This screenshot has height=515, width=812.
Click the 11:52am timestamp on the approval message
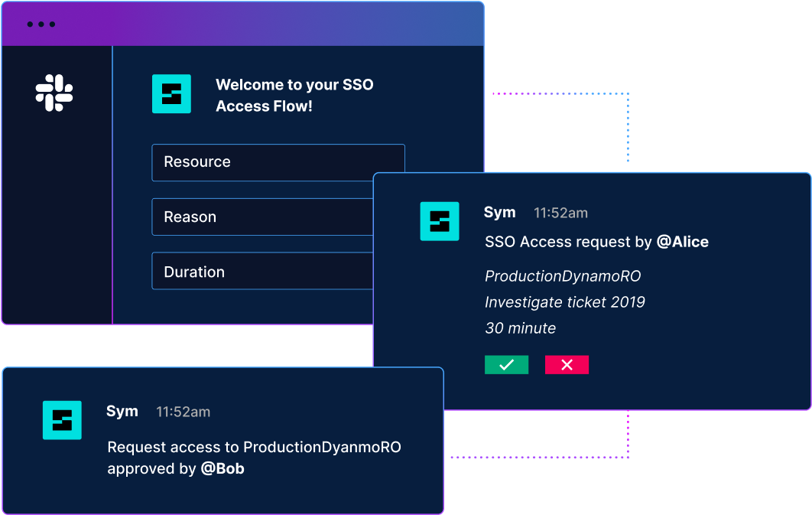click(x=184, y=412)
